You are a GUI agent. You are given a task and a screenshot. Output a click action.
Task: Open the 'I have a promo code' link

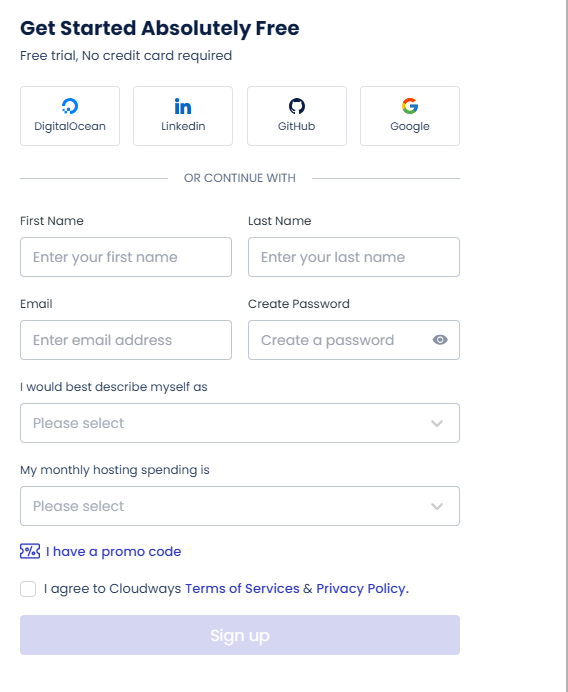113,552
